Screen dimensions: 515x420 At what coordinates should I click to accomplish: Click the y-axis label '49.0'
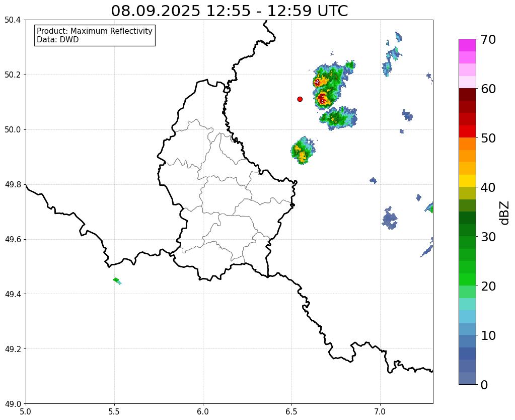13,404
